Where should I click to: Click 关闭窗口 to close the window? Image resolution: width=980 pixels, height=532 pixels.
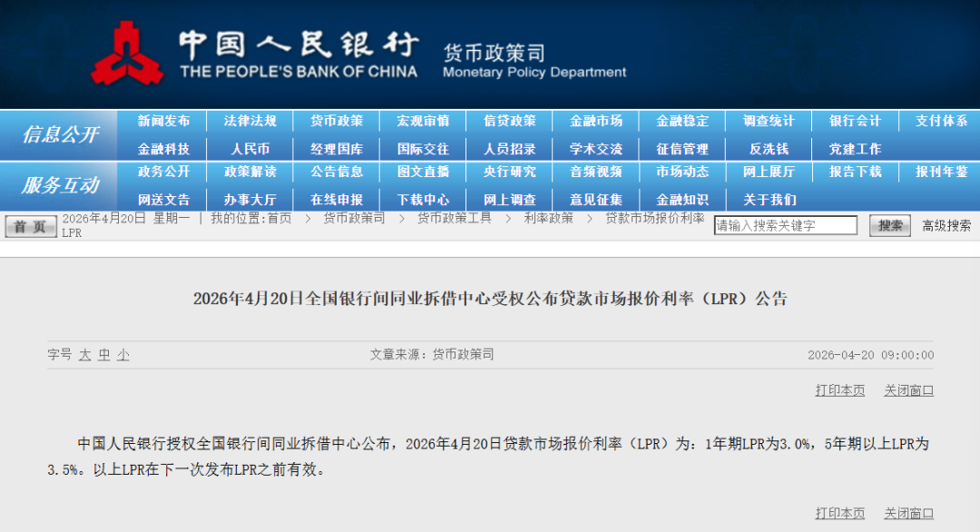click(x=906, y=389)
